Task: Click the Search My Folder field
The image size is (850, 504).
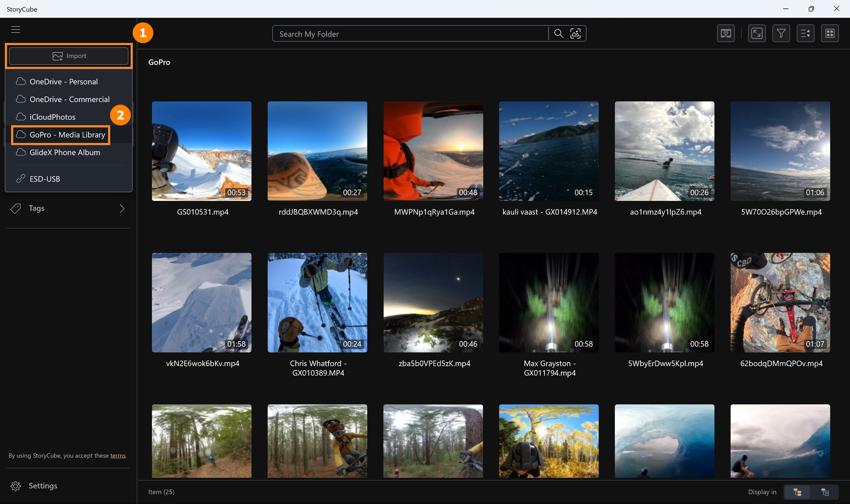Action: (410, 34)
